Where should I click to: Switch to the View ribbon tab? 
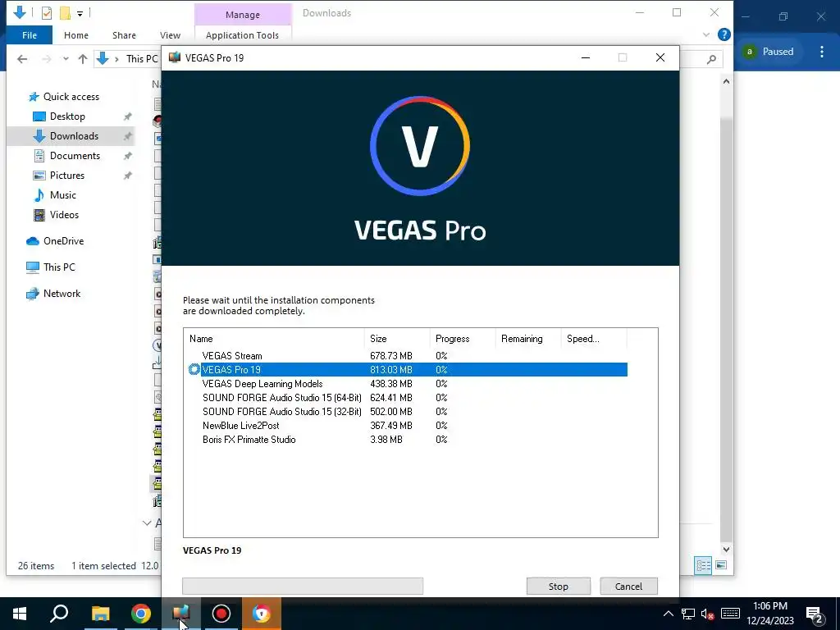click(170, 35)
